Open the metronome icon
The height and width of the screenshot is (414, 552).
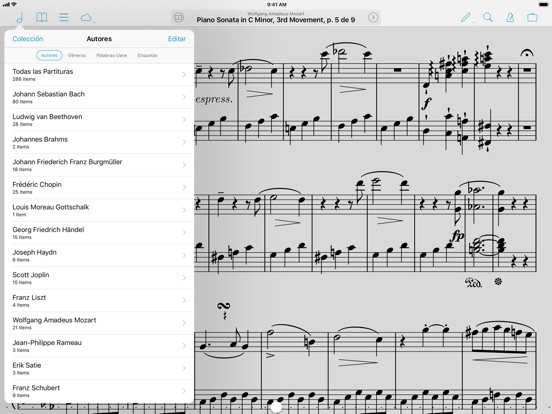coord(510,17)
